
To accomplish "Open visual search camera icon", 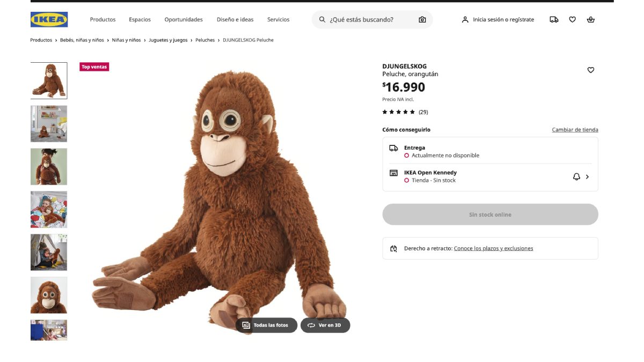I will 422,20.
